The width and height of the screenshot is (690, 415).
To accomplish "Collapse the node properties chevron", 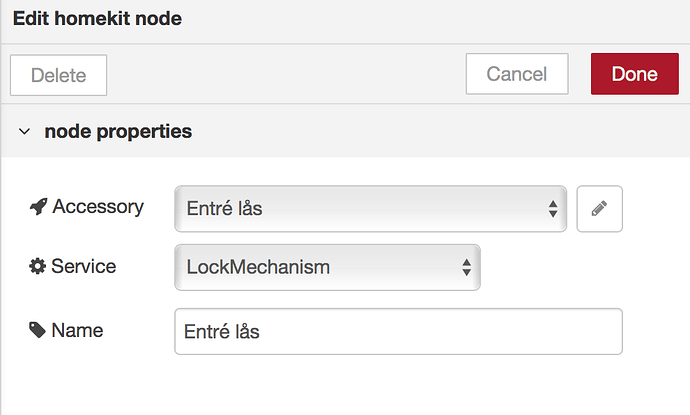I will pos(25,132).
